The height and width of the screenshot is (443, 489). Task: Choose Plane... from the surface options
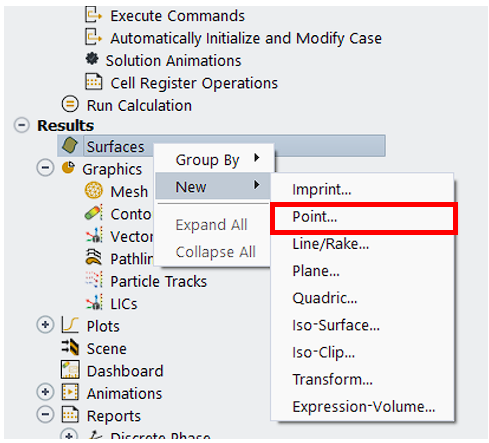pos(316,271)
